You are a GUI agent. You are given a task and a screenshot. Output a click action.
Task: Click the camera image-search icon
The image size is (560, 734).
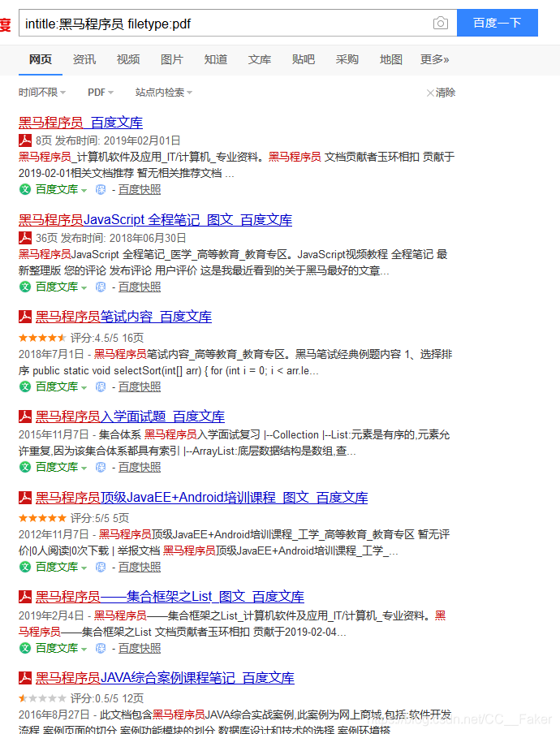click(440, 23)
